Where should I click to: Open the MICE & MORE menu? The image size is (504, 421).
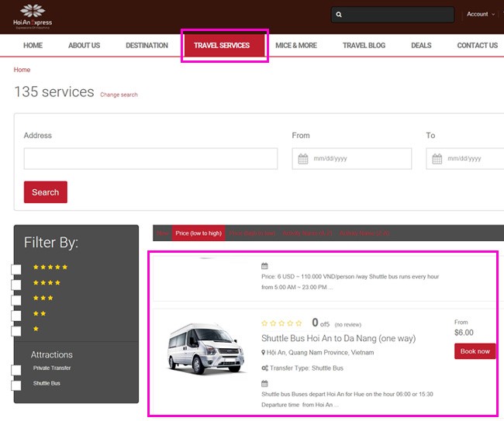click(x=296, y=45)
